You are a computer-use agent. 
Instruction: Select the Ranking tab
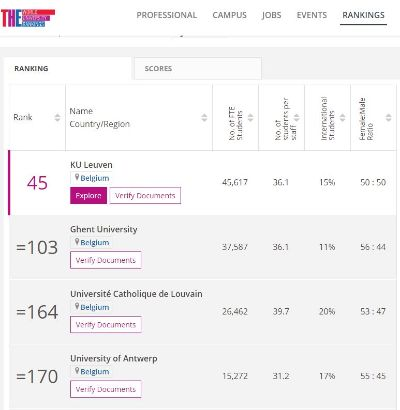tap(68, 68)
